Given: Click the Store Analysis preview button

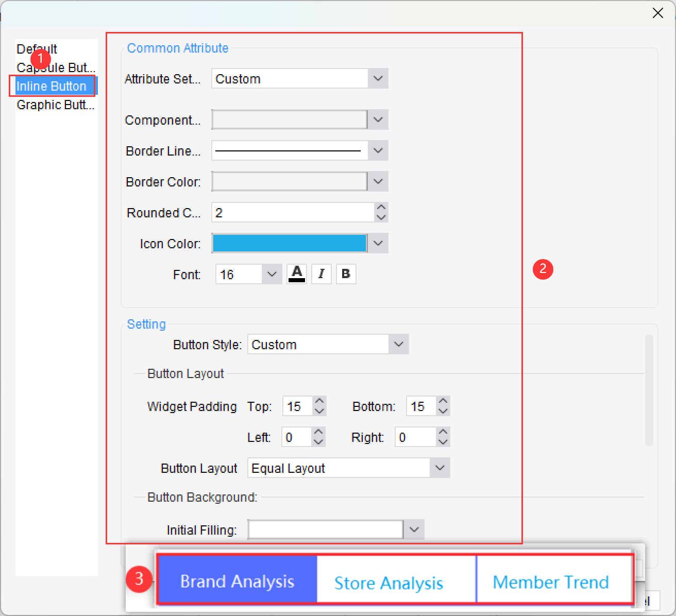Looking at the screenshot, I should pos(388,582).
